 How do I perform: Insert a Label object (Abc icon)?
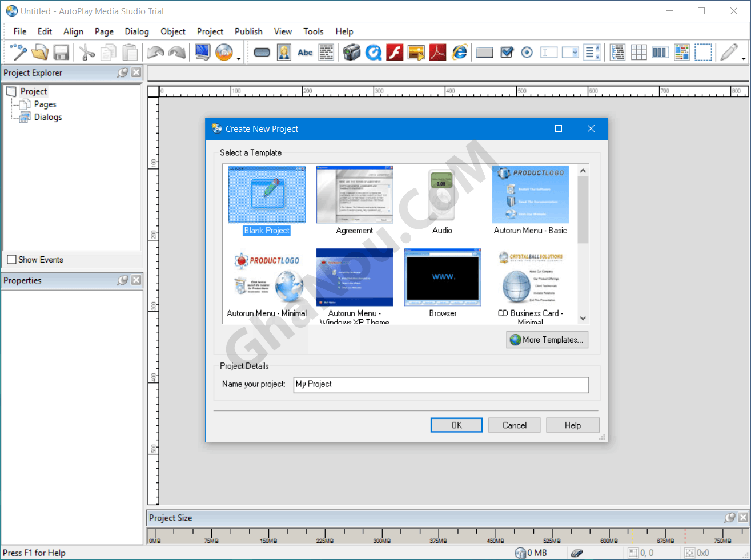(305, 53)
